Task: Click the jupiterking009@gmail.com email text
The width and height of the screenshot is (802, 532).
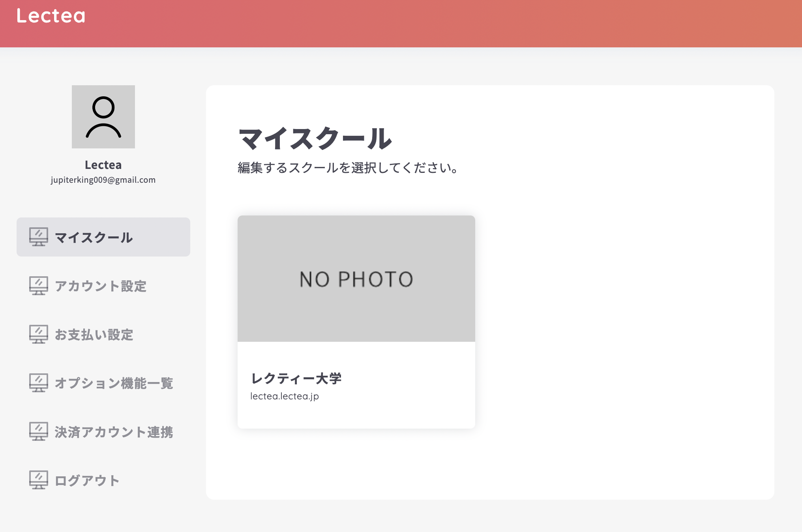Action: [103, 180]
